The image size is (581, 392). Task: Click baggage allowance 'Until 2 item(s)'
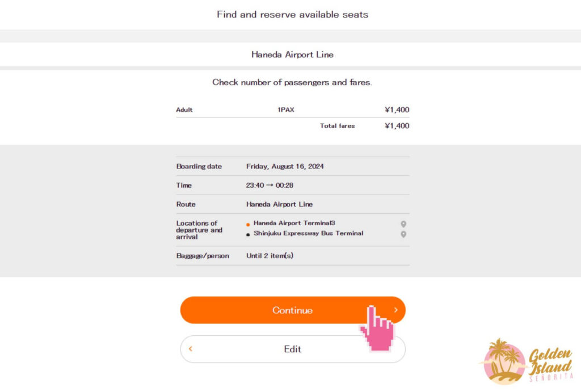(x=270, y=256)
